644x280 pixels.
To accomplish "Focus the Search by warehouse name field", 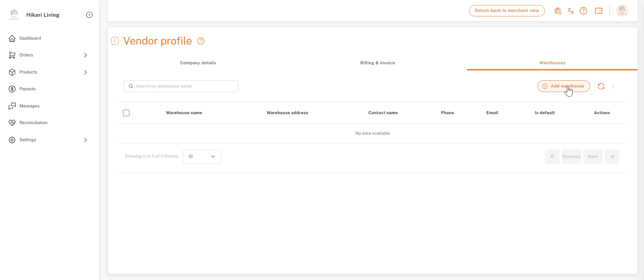I will tap(181, 86).
